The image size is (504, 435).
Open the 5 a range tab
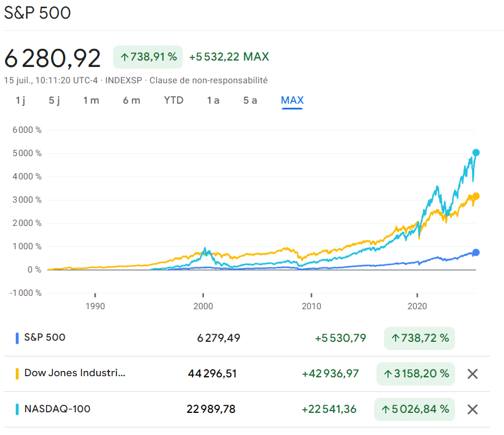coord(250,101)
